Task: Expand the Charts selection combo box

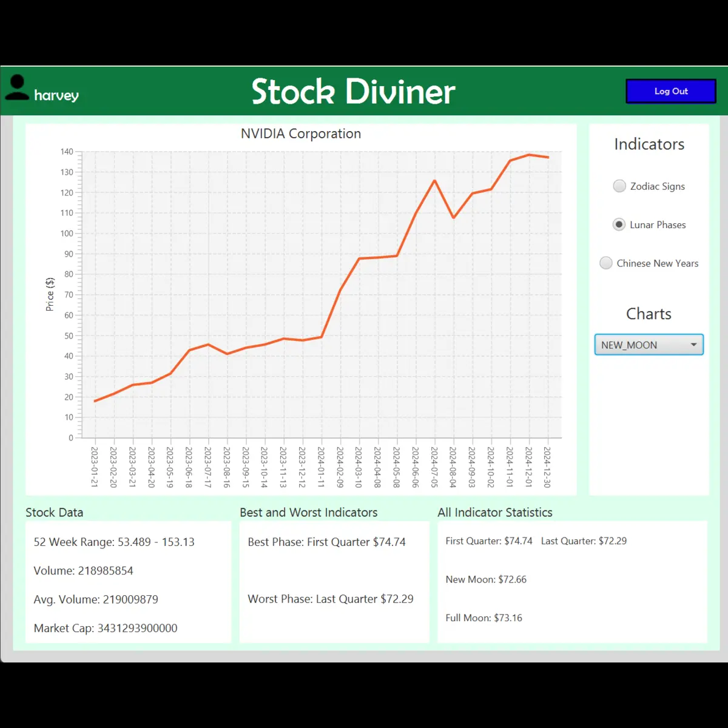Action: [x=649, y=345]
